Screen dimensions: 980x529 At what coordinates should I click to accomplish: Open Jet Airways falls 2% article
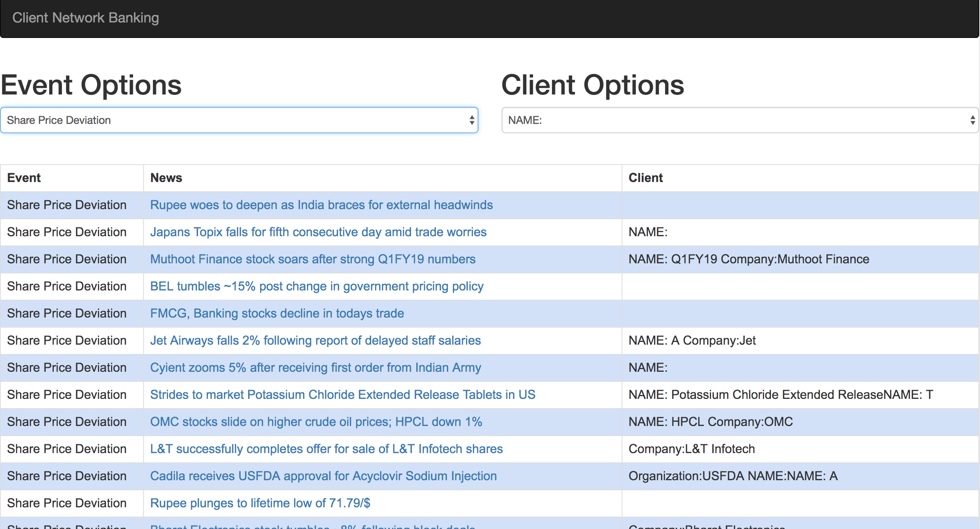pyautogui.click(x=315, y=340)
